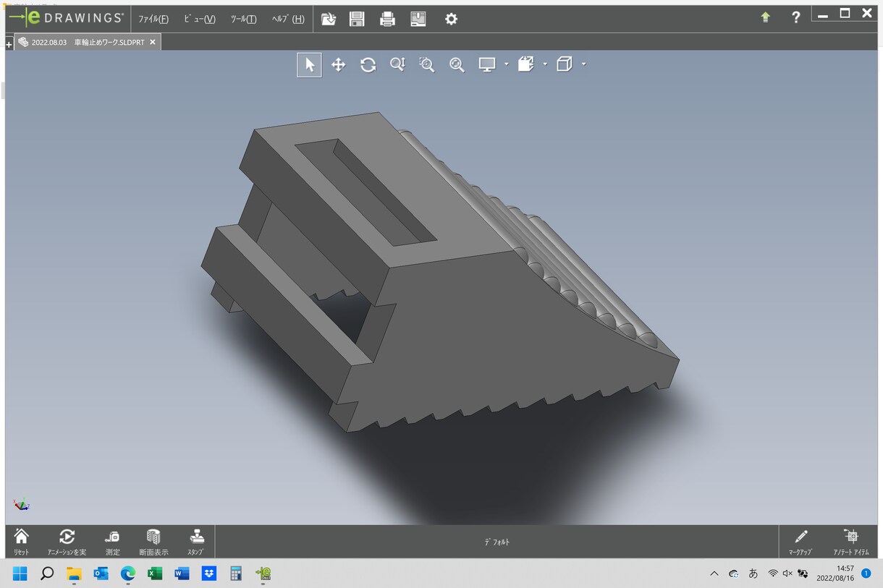
Task: Click the muted volume tray icon
Action: click(787, 574)
